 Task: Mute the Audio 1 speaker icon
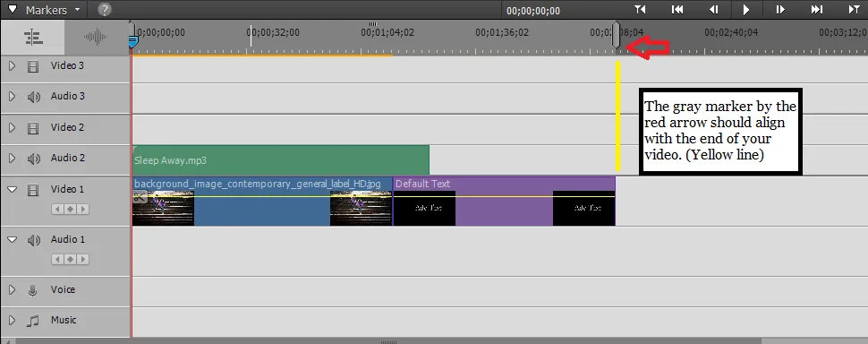click(34, 240)
